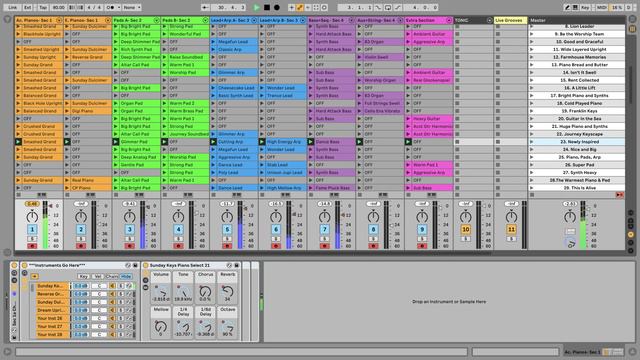Screen dimensions: 640x360
Task: Click the Master pan knob
Action: pyautogui.click(x=570, y=217)
